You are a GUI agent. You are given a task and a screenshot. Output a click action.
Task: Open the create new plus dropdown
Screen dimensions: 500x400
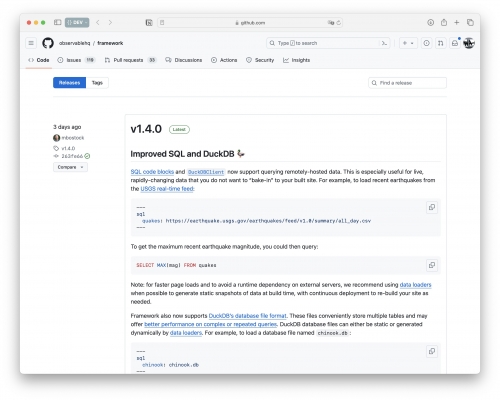(408, 43)
